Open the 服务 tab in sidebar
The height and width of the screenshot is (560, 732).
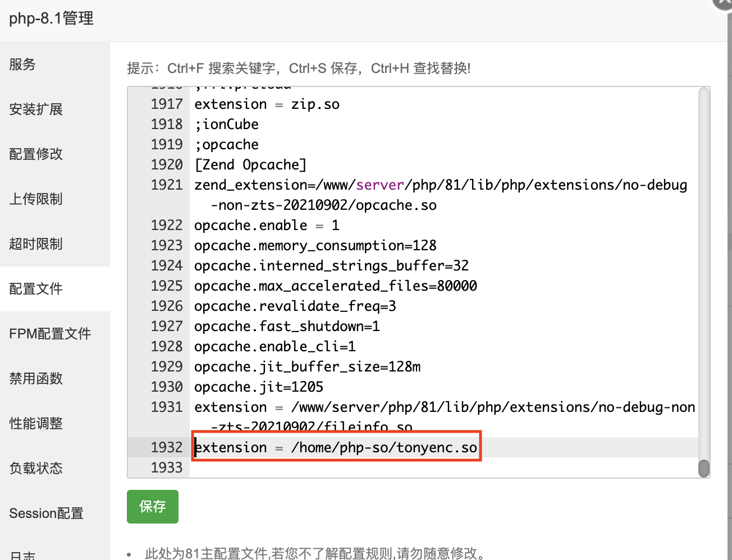click(x=22, y=65)
